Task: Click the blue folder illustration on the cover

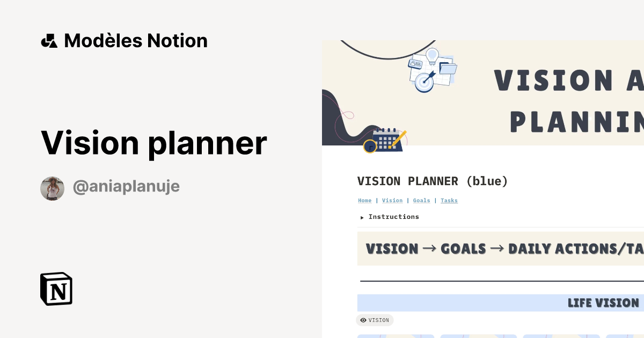Action: (448, 68)
